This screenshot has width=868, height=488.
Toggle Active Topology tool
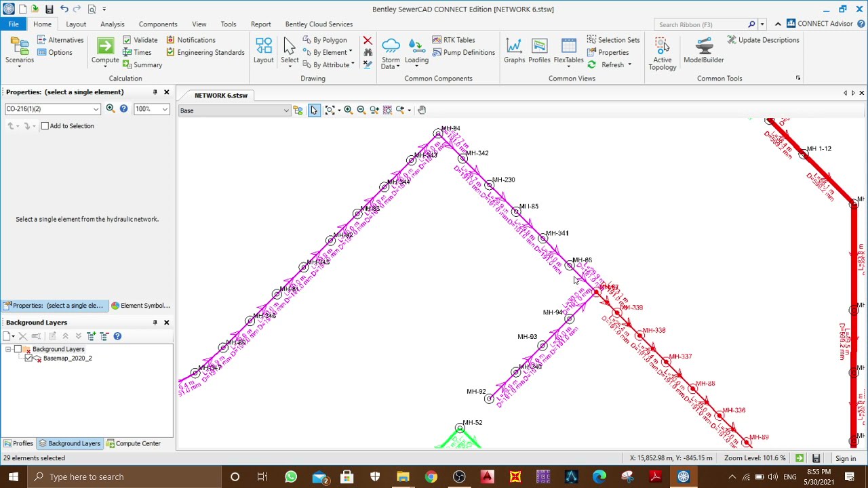(x=663, y=54)
